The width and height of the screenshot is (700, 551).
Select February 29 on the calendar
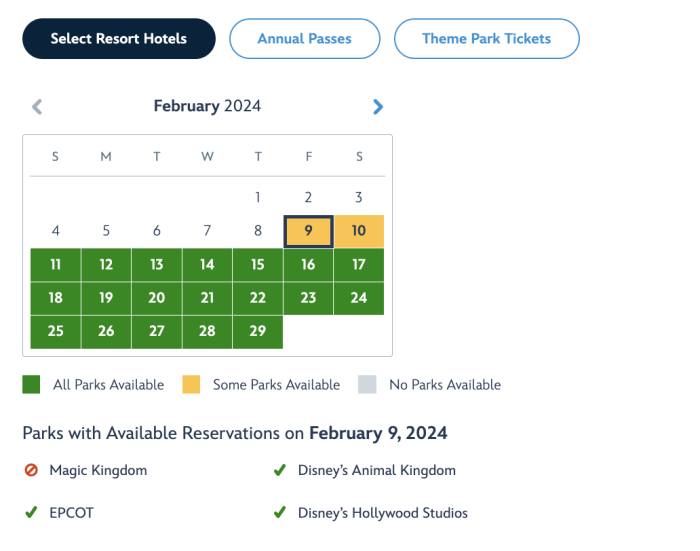[258, 331]
